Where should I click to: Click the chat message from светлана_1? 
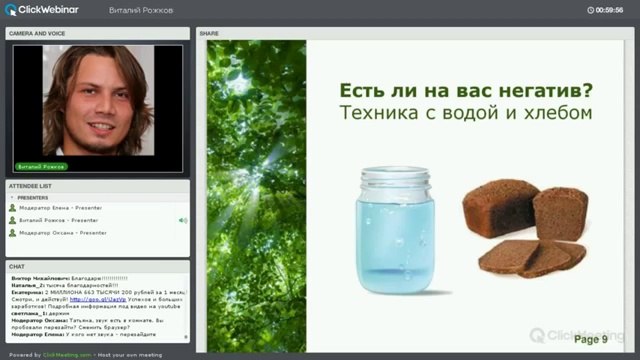pyautogui.click(x=40, y=313)
